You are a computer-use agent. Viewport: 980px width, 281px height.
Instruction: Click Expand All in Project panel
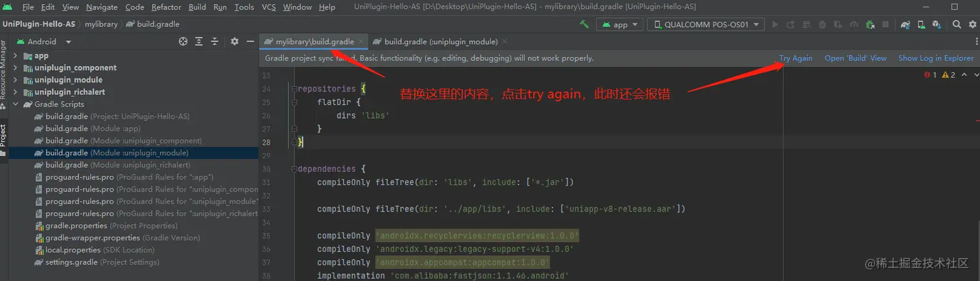pos(199,42)
